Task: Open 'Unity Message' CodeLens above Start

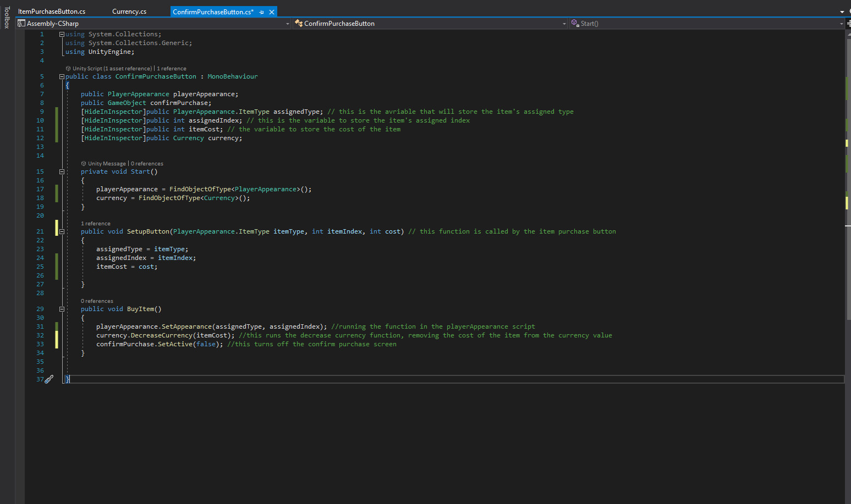Action: point(107,164)
